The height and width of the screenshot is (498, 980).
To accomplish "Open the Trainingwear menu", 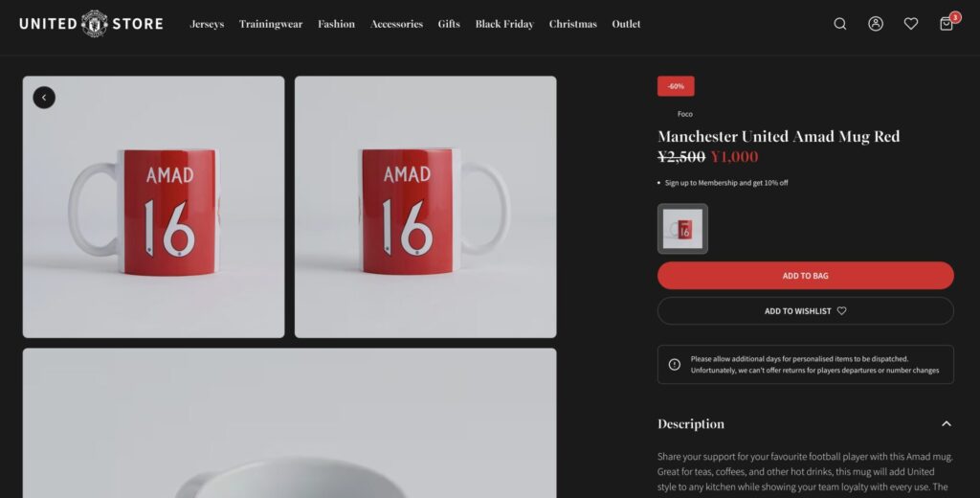I will (x=271, y=24).
